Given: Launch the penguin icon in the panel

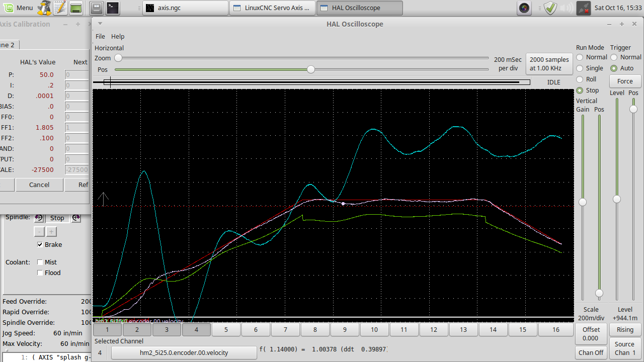Looking at the screenshot, I should pyautogui.click(x=44, y=8).
